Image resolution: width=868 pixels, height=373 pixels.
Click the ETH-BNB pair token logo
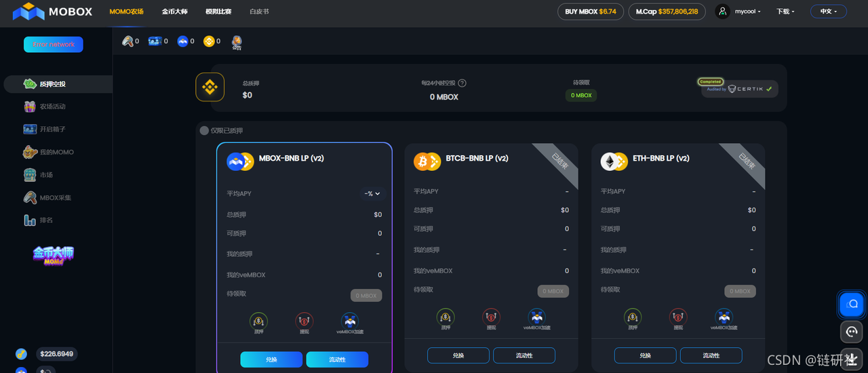614,161
